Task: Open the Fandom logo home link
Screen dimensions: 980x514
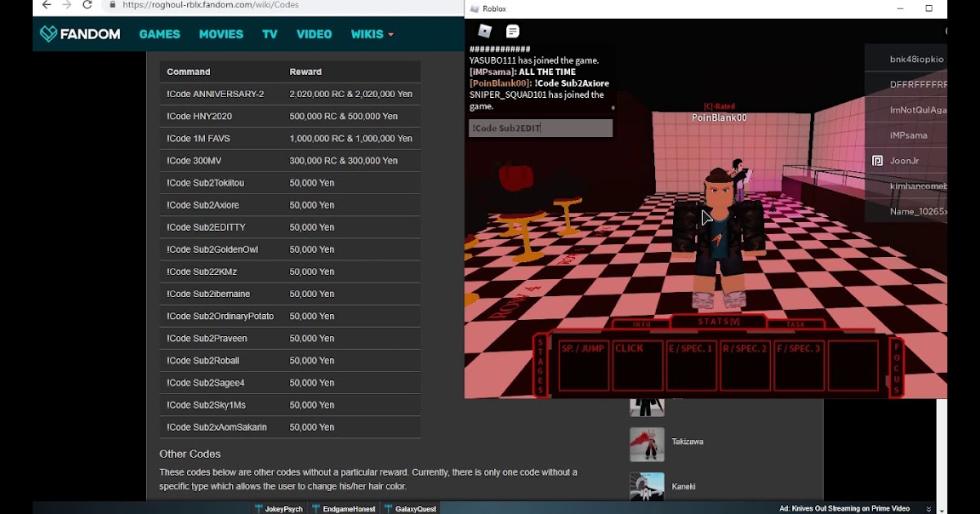Action: point(80,34)
